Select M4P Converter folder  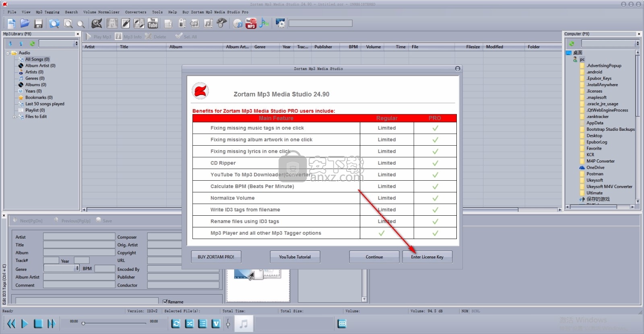(x=601, y=161)
